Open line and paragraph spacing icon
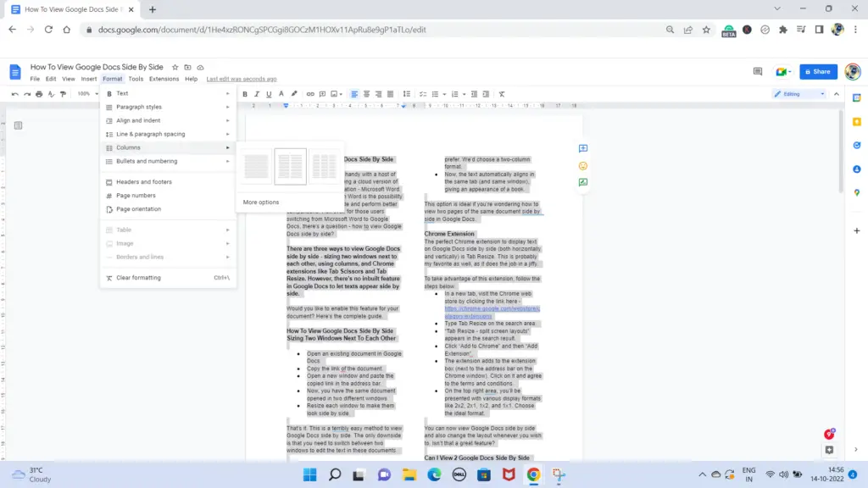The height and width of the screenshot is (488, 868). pyautogui.click(x=407, y=94)
